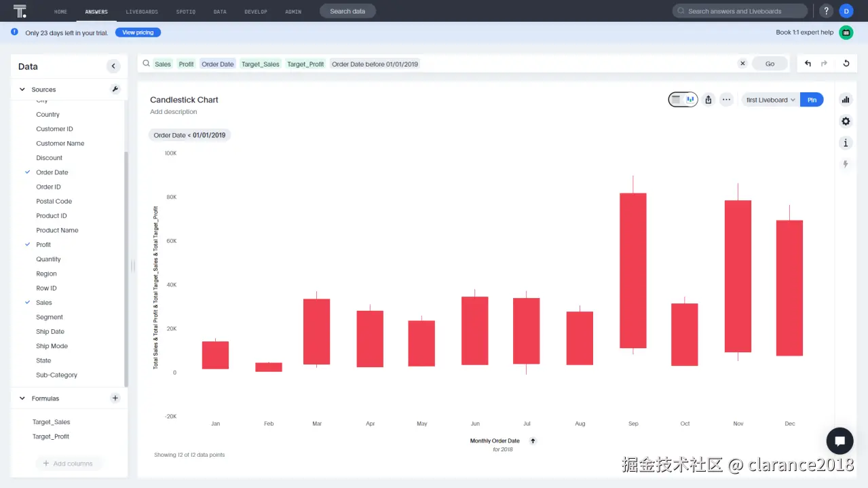Open the Sources wrench settings icon
The height and width of the screenshot is (488, 868).
click(x=115, y=89)
